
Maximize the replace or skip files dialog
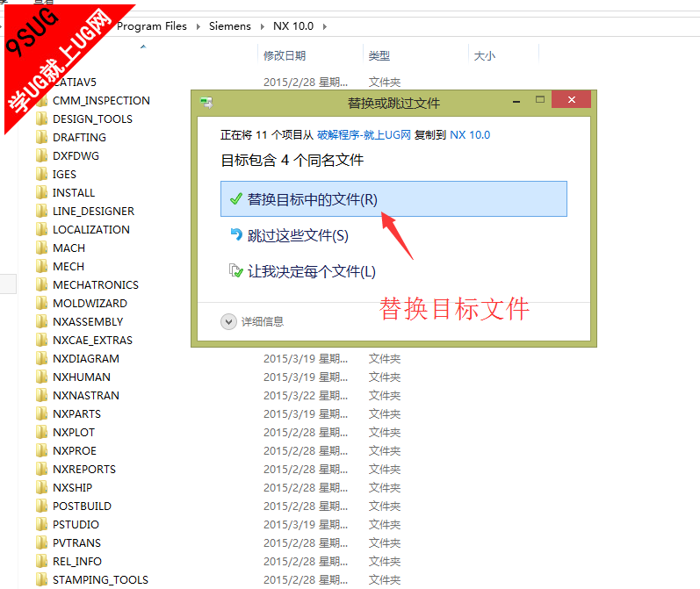coord(540,100)
